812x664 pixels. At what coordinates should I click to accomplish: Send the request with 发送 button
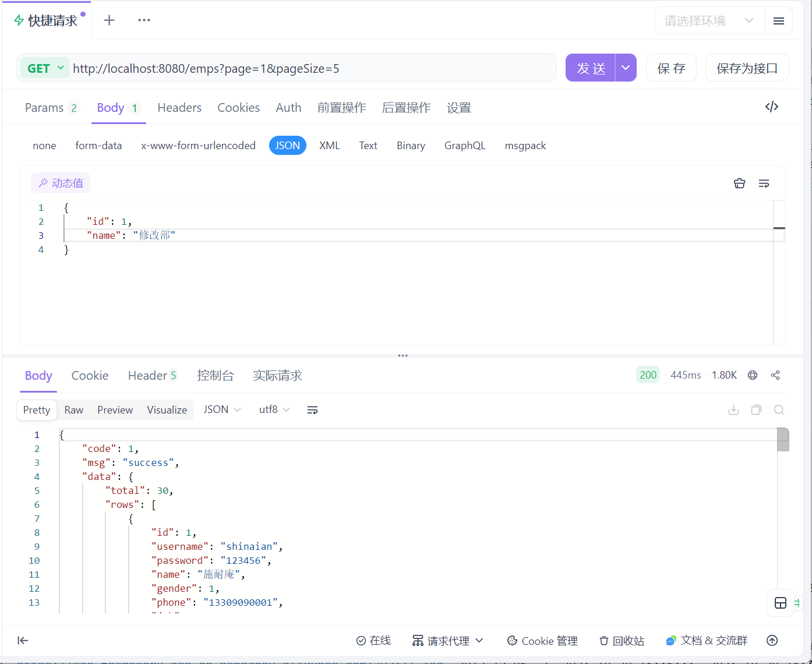click(x=591, y=68)
